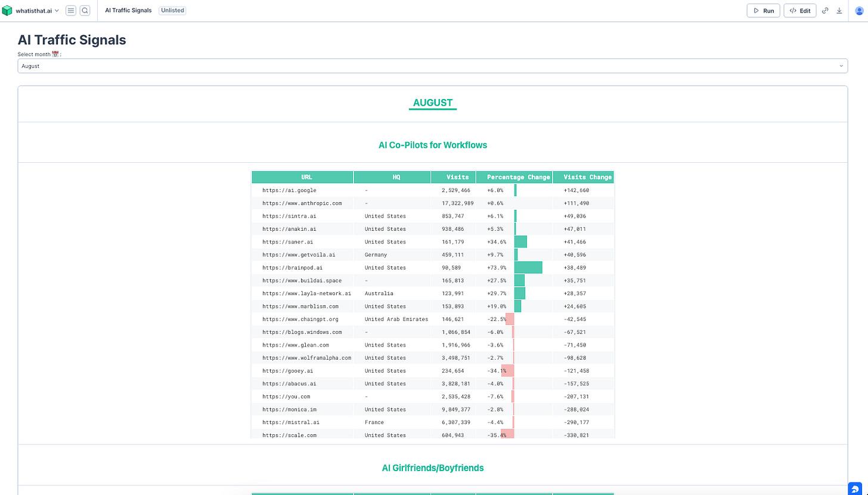This screenshot has height=495, width=868.
Task: Click the https://blogs.windows.com URL cell
Action: pos(302,332)
